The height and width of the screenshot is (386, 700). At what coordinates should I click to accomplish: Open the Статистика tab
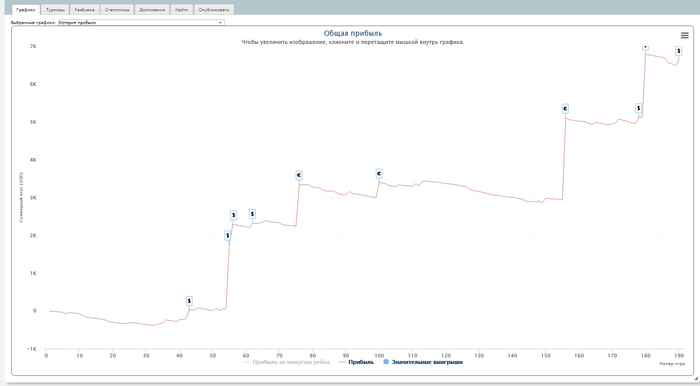(x=117, y=10)
